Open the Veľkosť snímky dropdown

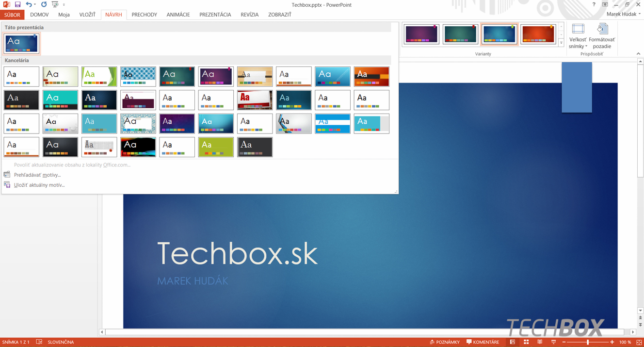click(578, 35)
